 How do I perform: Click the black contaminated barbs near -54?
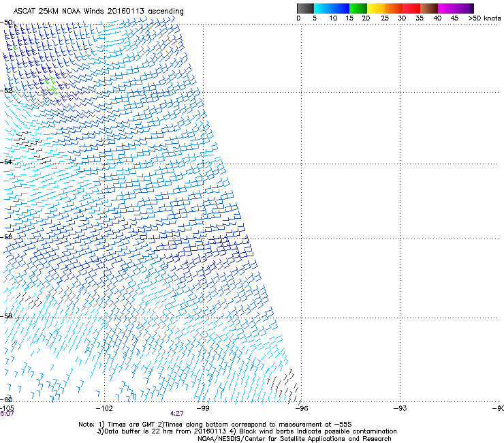(x=31, y=147)
